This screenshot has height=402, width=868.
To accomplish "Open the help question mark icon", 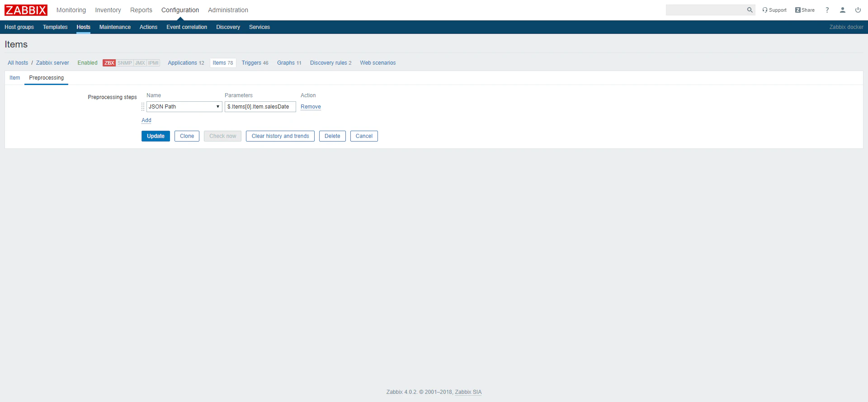I will coord(827,10).
